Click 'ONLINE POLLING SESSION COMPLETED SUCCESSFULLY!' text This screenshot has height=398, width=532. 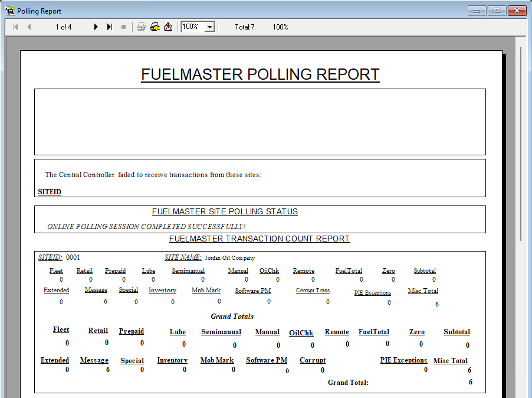pos(146,227)
